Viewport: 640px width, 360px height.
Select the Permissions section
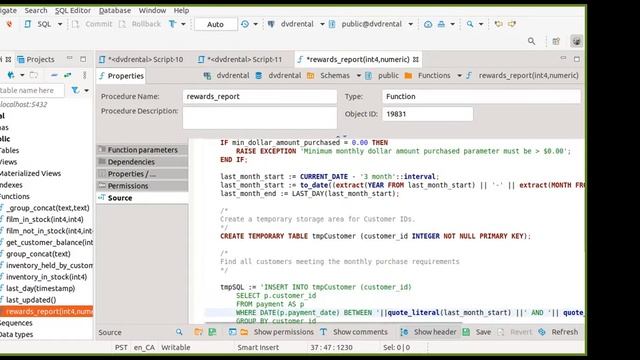pos(142,186)
